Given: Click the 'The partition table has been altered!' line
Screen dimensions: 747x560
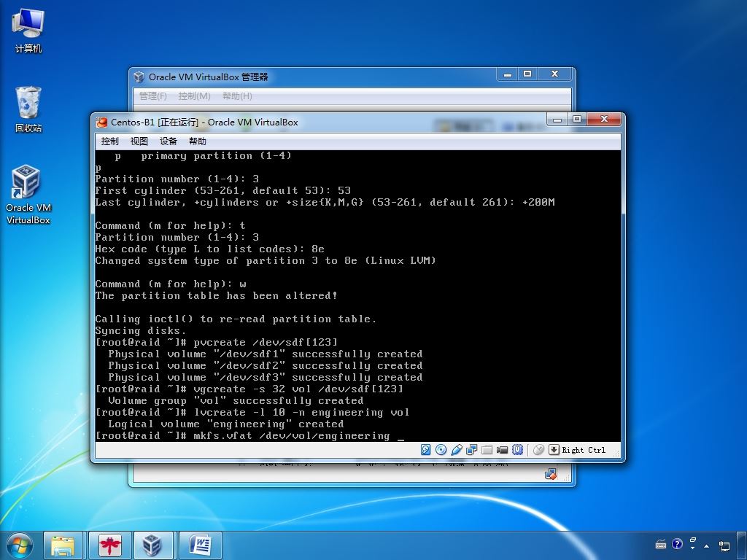Looking at the screenshot, I should pyautogui.click(x=216, y=296).
